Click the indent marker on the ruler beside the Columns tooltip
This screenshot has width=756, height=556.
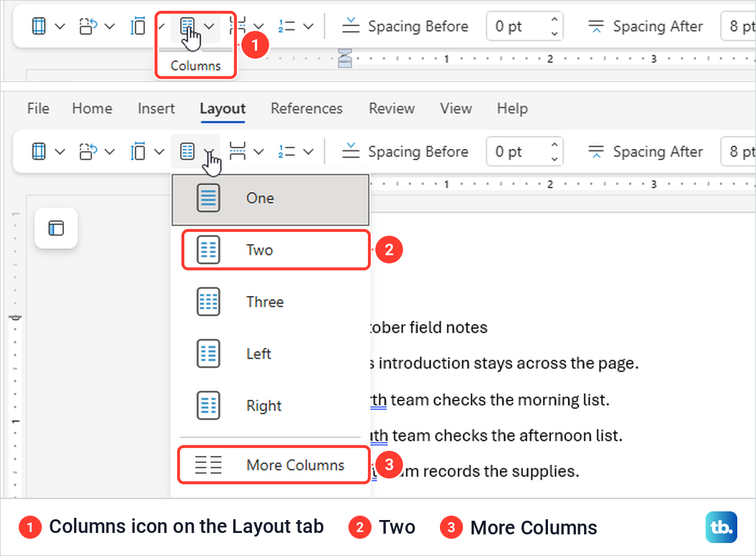pyautogui.click(x=345, y=58)
